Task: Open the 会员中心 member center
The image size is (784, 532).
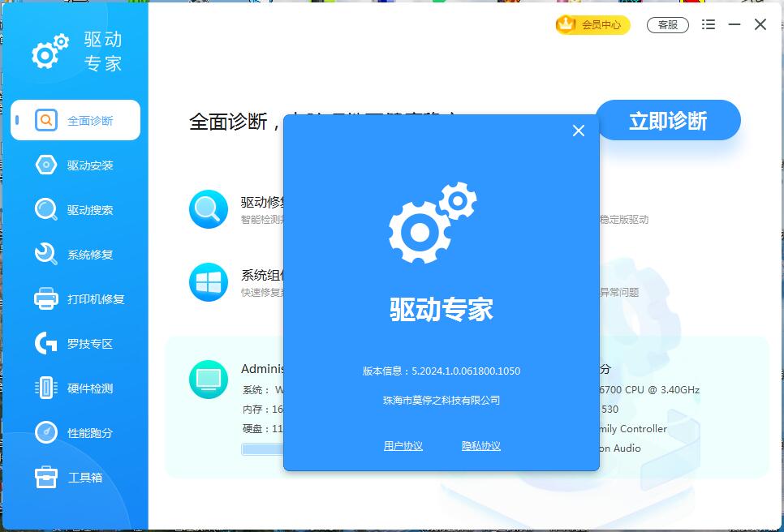Action: (592, 24)
